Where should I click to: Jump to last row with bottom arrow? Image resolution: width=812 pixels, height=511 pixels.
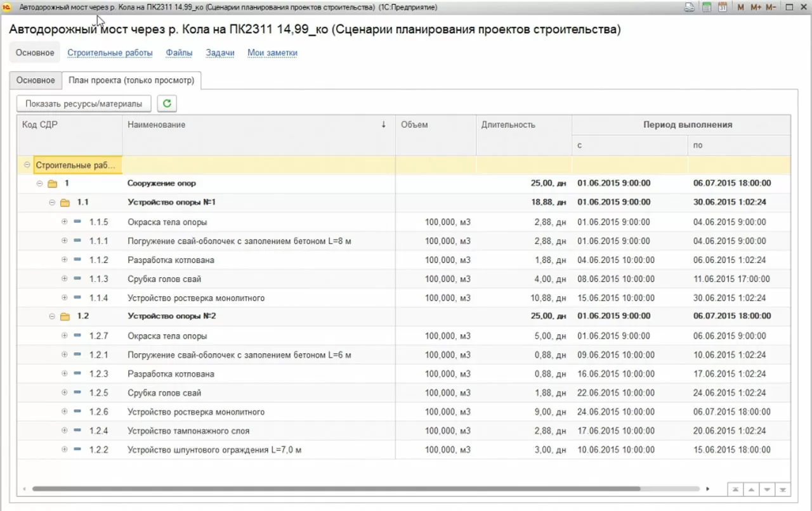(784, 489)
